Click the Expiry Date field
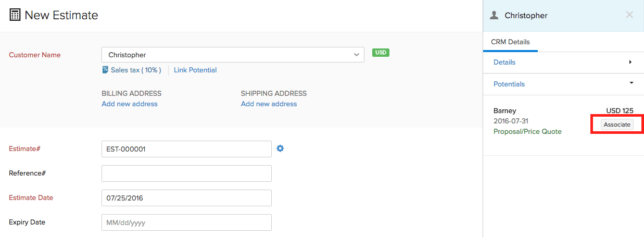 (x=186, y=222)
